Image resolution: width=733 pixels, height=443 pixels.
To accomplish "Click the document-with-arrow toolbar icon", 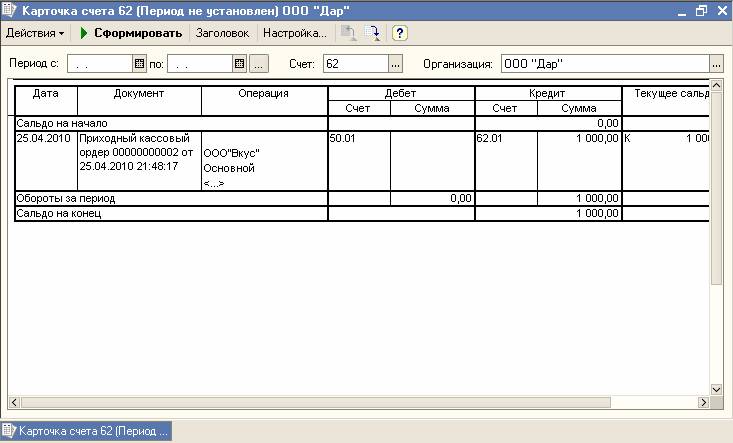I will [373, 33].
